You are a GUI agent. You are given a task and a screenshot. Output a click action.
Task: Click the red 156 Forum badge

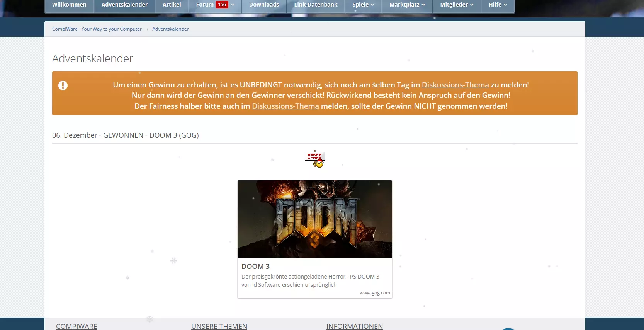pyautogui.click(x=222, y=5)
